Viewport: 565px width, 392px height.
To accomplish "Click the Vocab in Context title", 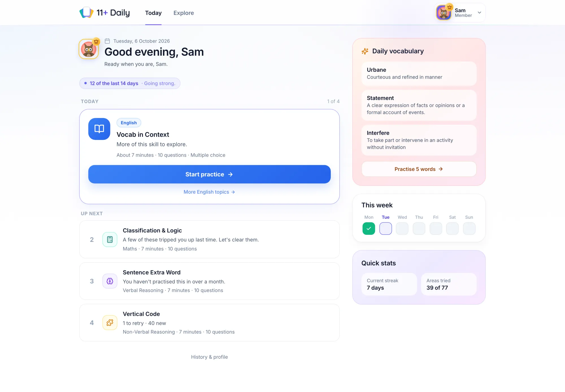I will point(143,135).
